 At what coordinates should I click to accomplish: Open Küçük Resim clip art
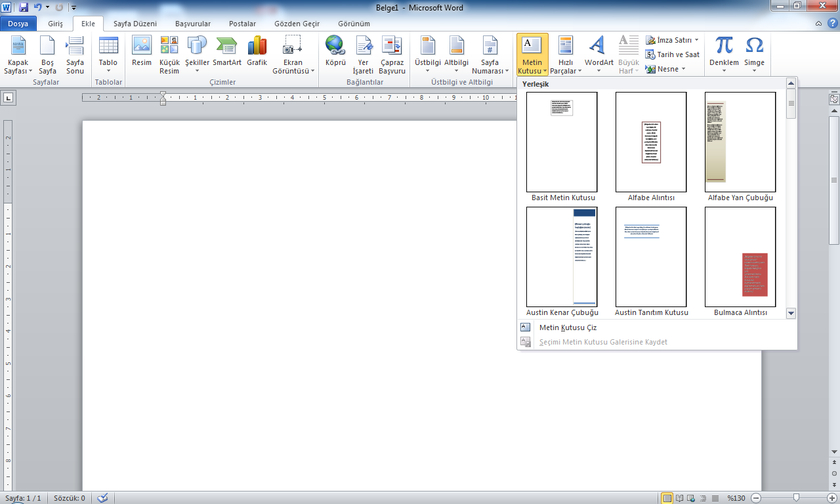(x=169, y=55)
